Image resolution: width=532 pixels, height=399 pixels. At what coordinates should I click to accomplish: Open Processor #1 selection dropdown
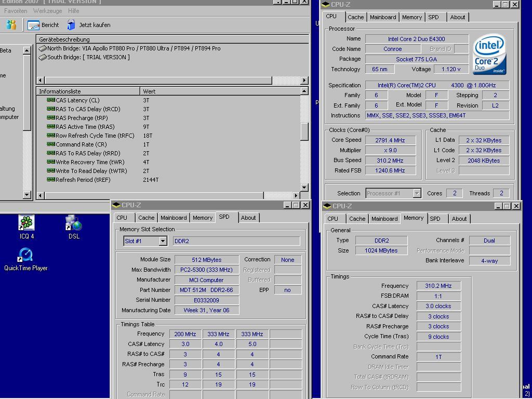[x=417, y=193]
